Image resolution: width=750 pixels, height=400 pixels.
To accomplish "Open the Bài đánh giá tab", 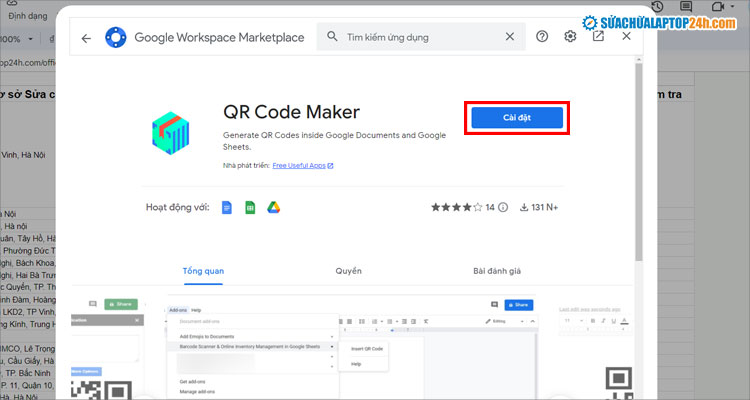I will (496, 271).
